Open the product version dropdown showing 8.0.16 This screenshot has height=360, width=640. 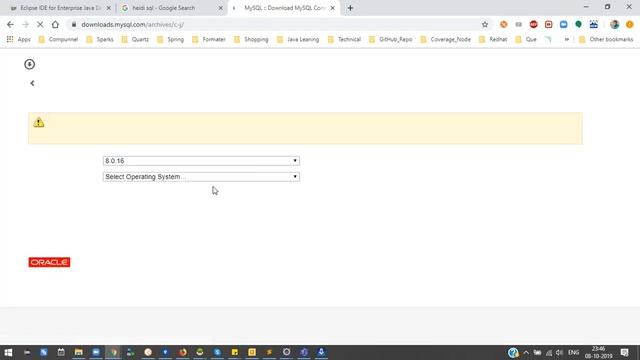[201, 161]
